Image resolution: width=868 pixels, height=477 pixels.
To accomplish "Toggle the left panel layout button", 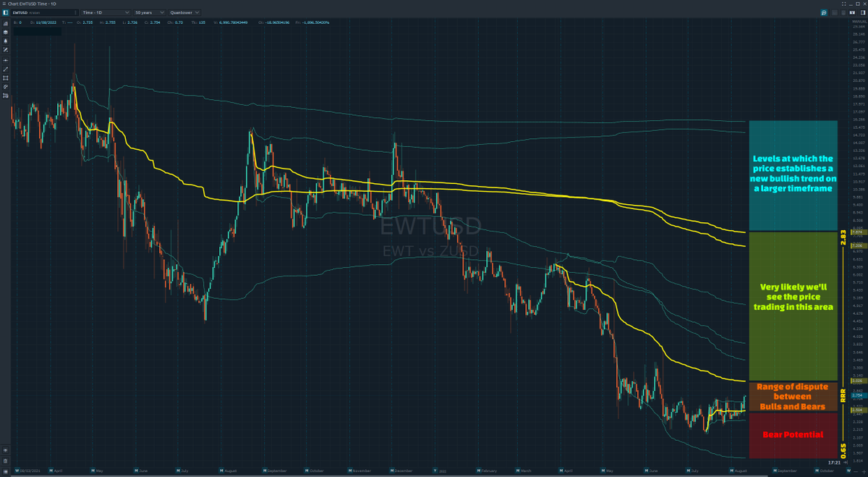I will 5,12.
